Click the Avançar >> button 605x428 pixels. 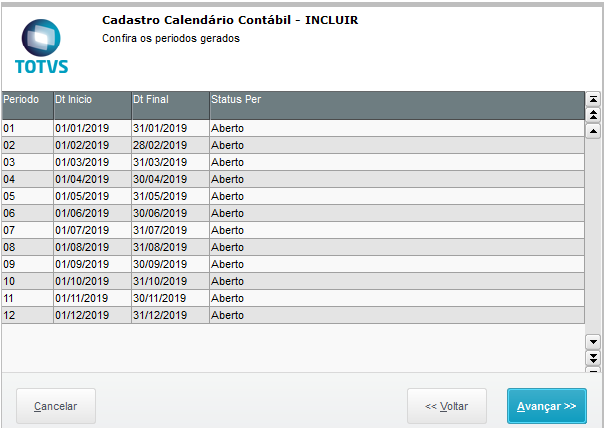click(547, 406)
